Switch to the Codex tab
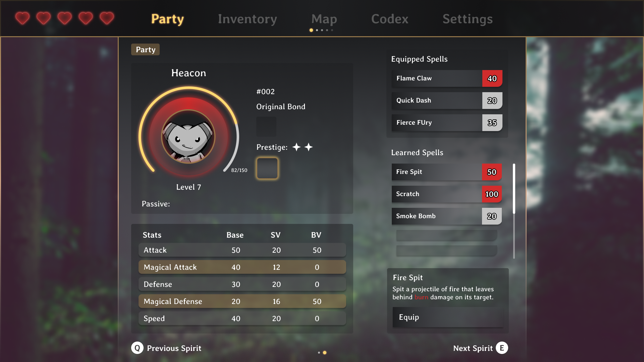The image size is (644, 362). [x=390, y=19]
